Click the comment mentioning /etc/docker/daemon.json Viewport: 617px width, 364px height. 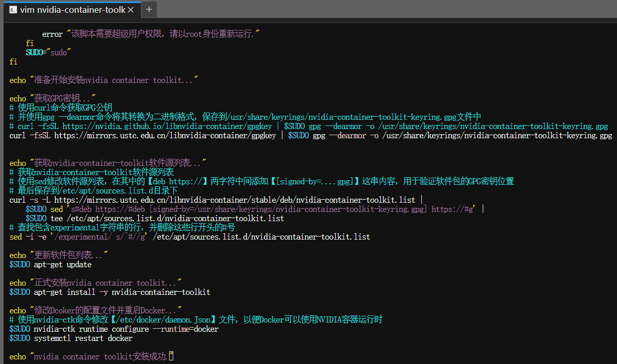196,320
